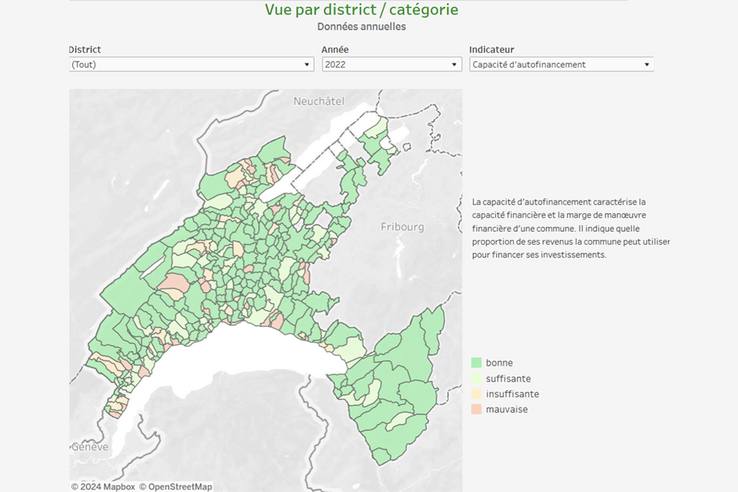Select the green 'bonne' legend swatch
The image size is (738, 492).
[x=476, y=363]
